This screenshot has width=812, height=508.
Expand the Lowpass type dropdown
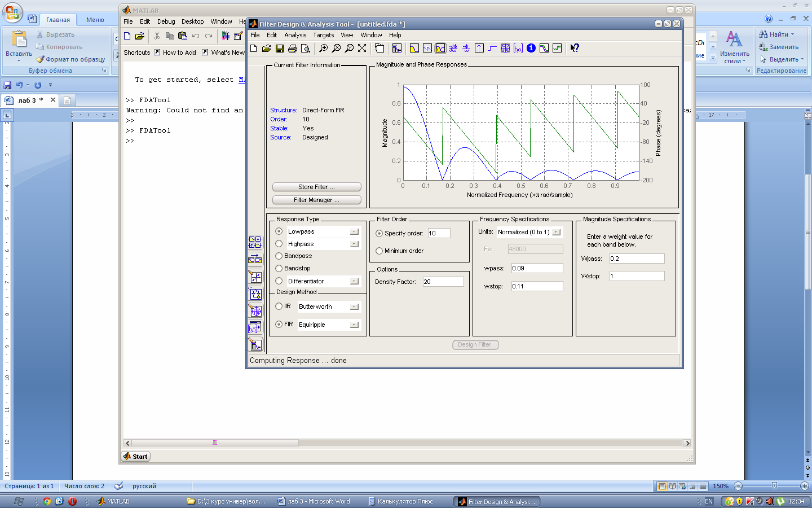[x=354, y=232]
